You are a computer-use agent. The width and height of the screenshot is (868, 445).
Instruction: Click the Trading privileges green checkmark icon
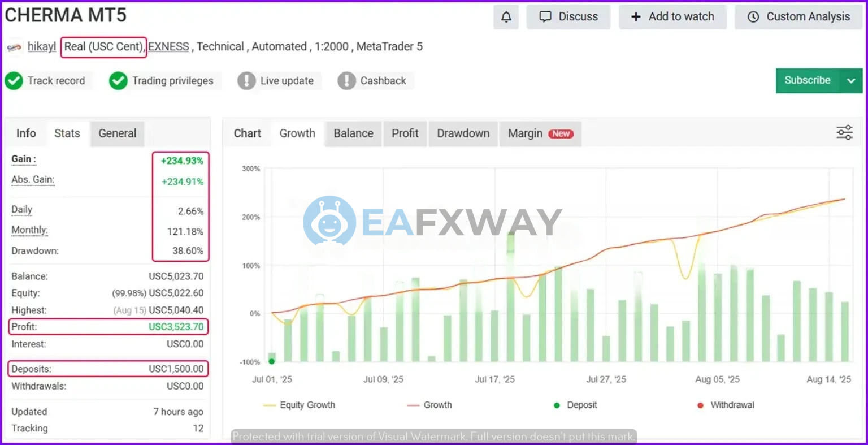(x=118, y=81)
